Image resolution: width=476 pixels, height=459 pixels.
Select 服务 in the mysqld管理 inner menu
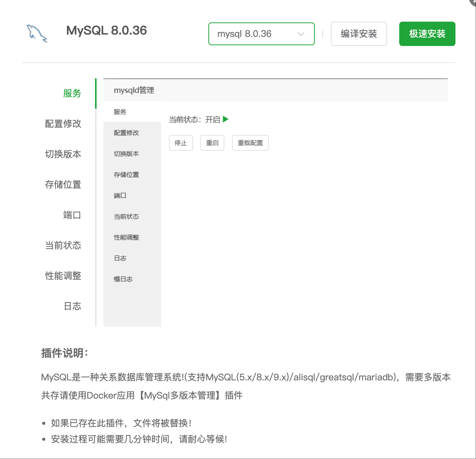[x=120, y=112]
